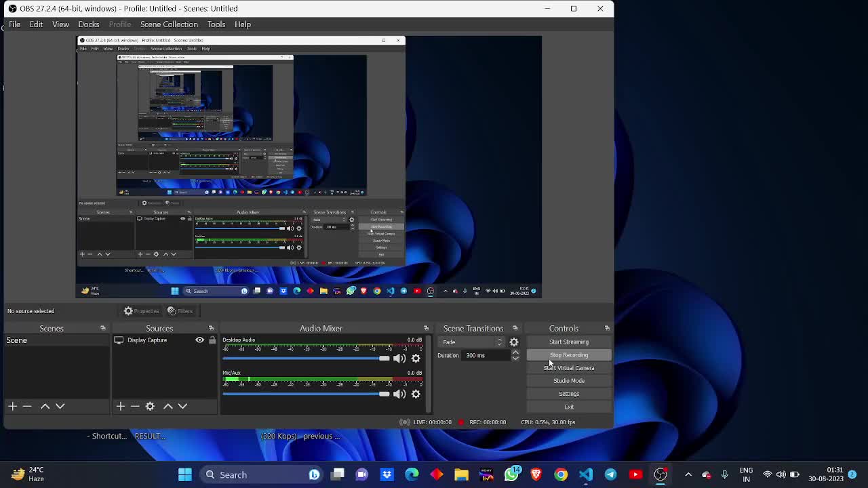Move the source down in the Sources list
868x488 pixels.
[182, 406]
